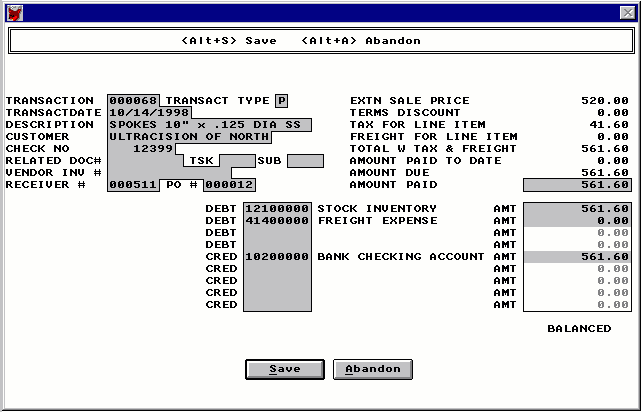Image resolution: width=642 pixels, height=412 pixels.
Task: Close the window with the X button
Action: click(628, 13)
